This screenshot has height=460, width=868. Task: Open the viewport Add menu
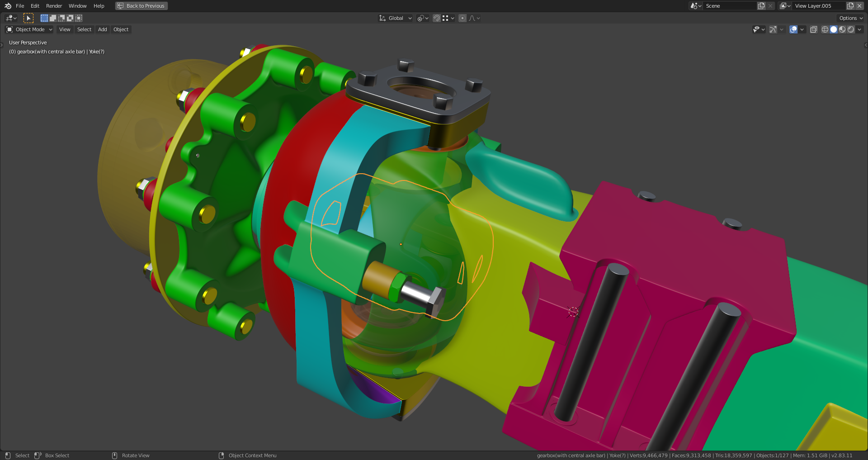click(x=103, y=29)
